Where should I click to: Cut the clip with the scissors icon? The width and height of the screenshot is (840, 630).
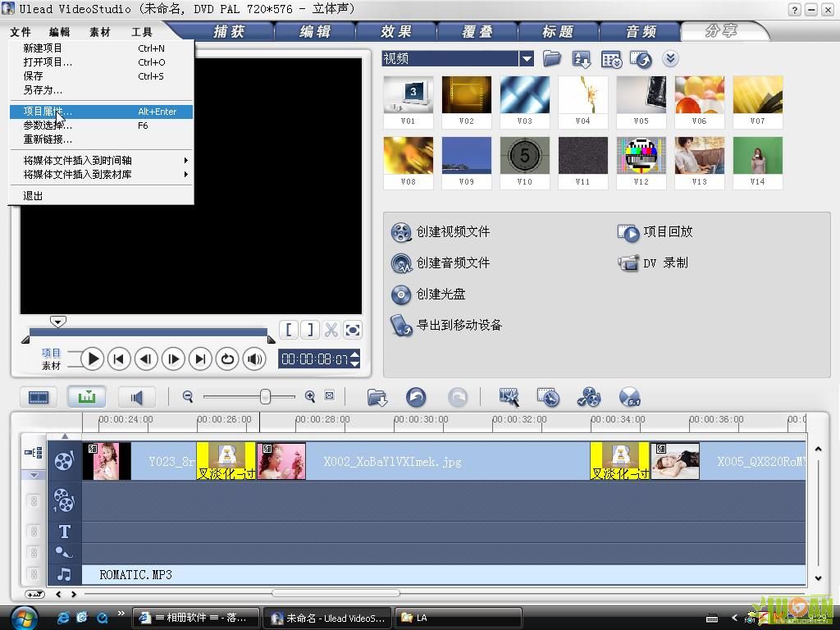(x=331, y=329)
